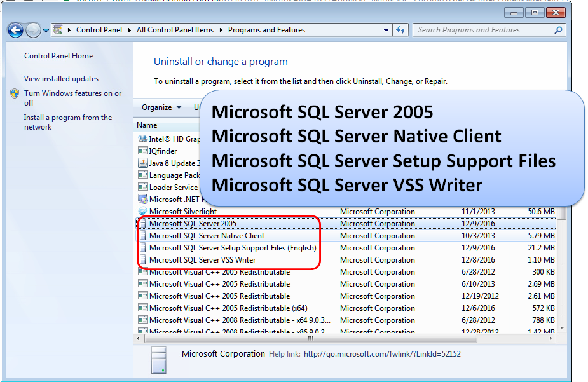
Task: Click the Java 8 Update program icon
Action: click(x=143, y=163)
